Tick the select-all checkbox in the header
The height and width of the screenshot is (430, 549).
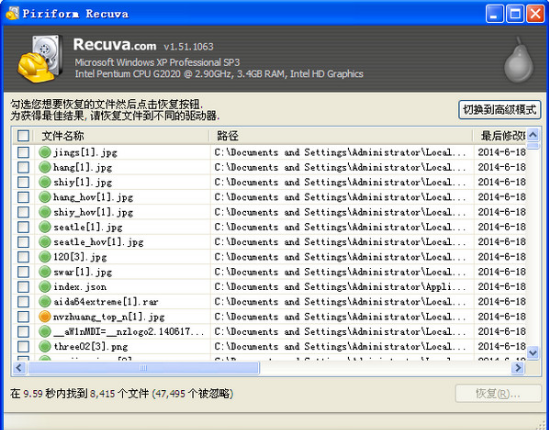click(23, 136)
